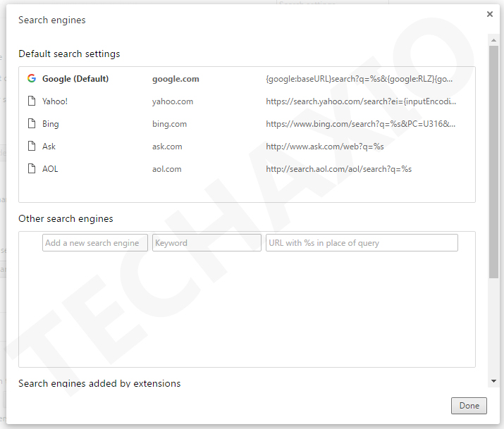The width and height of the screenshot is (504, 429).
Task: Click the scrollbar down arrow
Action: pos(493,381)
